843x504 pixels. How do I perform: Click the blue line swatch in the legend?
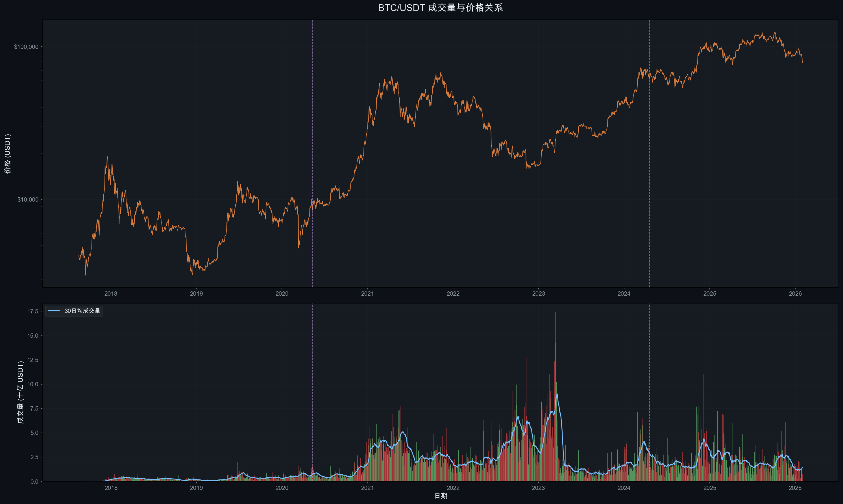[x=54, y=311]
